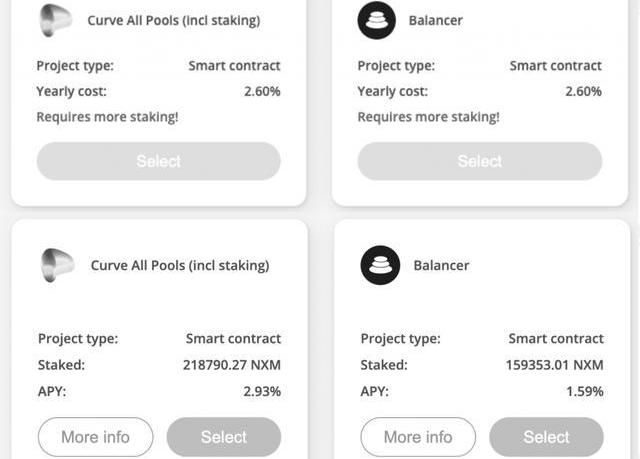Click the "Requires more staking!" notice under Curve

click(x=107, y=117)
